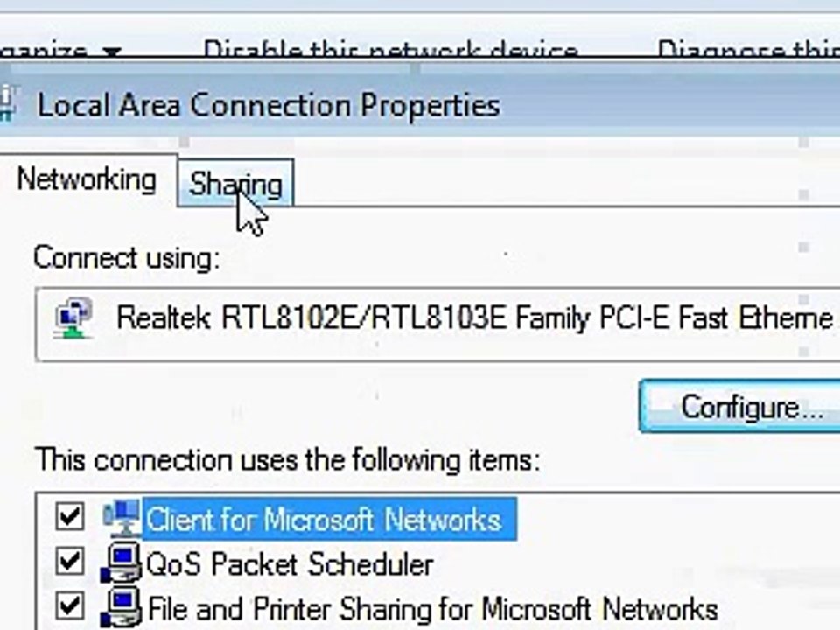
Task: Click the Realtek adapter name field
Action: 437,325
